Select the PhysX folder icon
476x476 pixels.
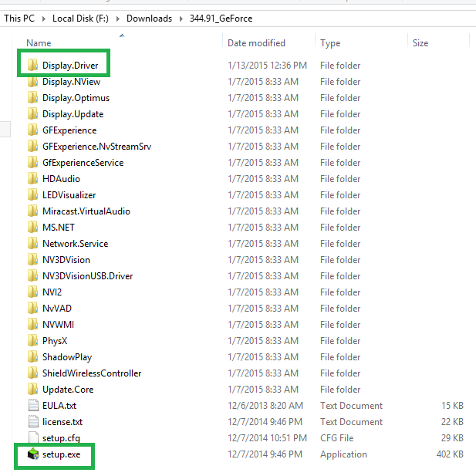pyautogui.click(x=32, y=340)
